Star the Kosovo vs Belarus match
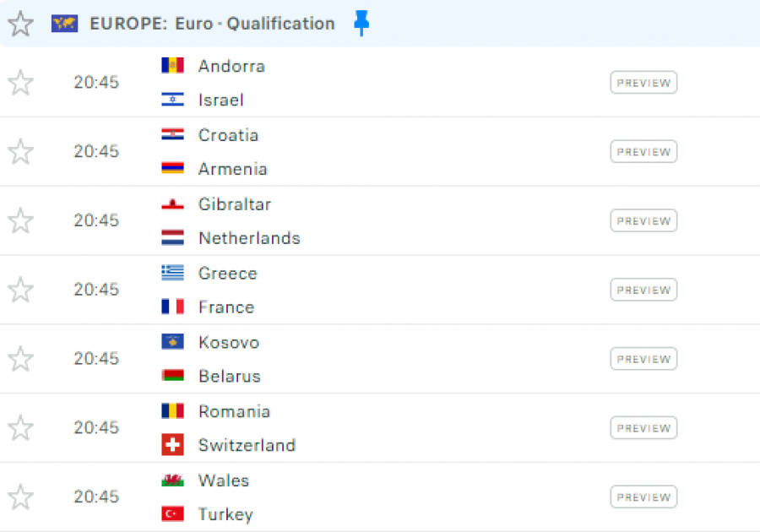Image resolution: width=760 pixels, height=532 pixels. point(20,360)
